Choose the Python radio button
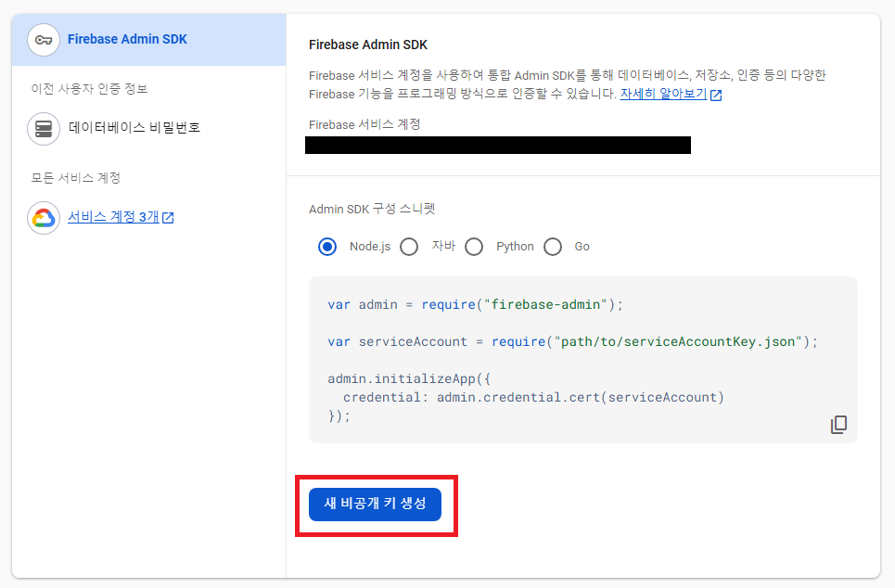This screenshot has height=588, width=895. point(474,247)
